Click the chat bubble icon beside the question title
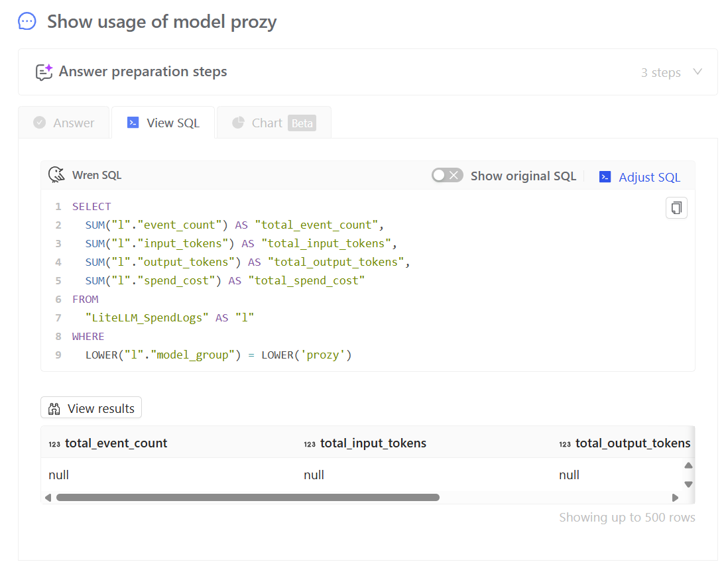 point(27,21)
